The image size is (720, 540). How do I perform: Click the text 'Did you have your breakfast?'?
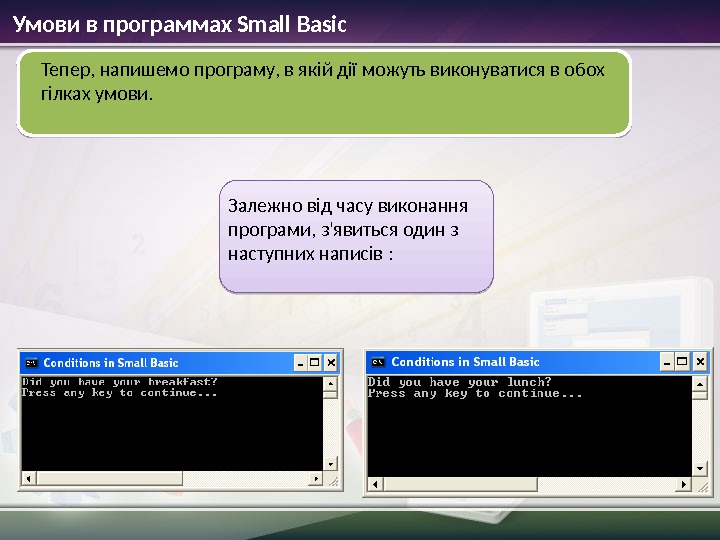click(x=119, y=382)
